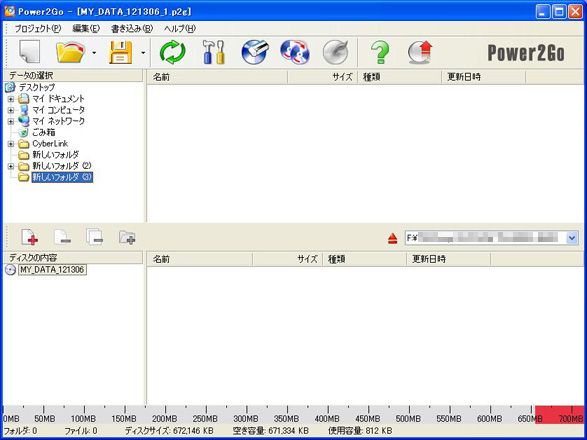Click 使用容量: 812 KB status text
This screenshot has width=587, height=440.
point(360,431)
